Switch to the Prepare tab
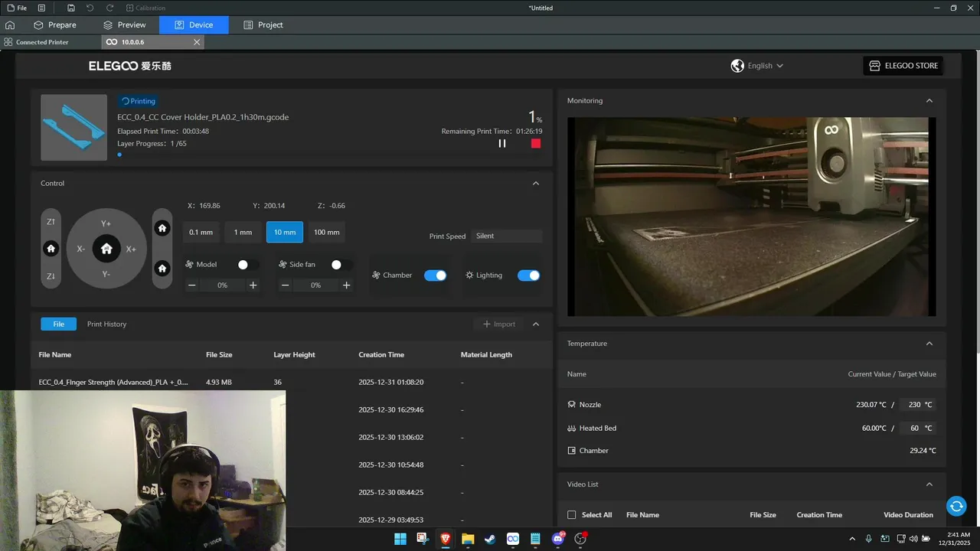 (54, 25)
